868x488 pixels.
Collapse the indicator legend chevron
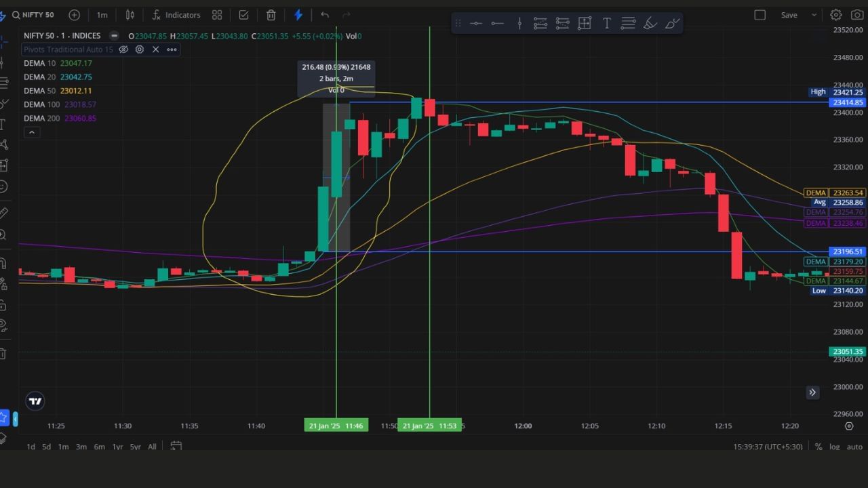[x=31, y=132]
